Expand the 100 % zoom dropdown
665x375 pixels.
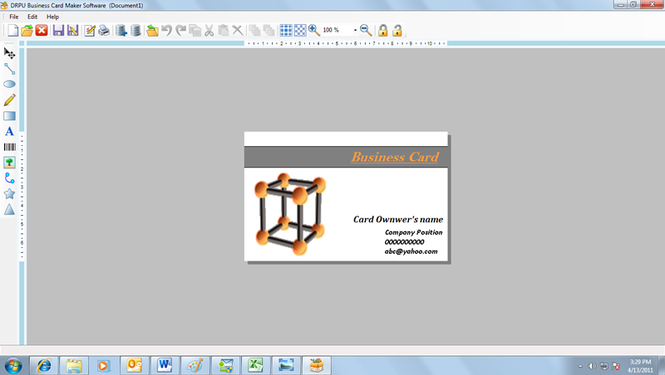point(355,30)
